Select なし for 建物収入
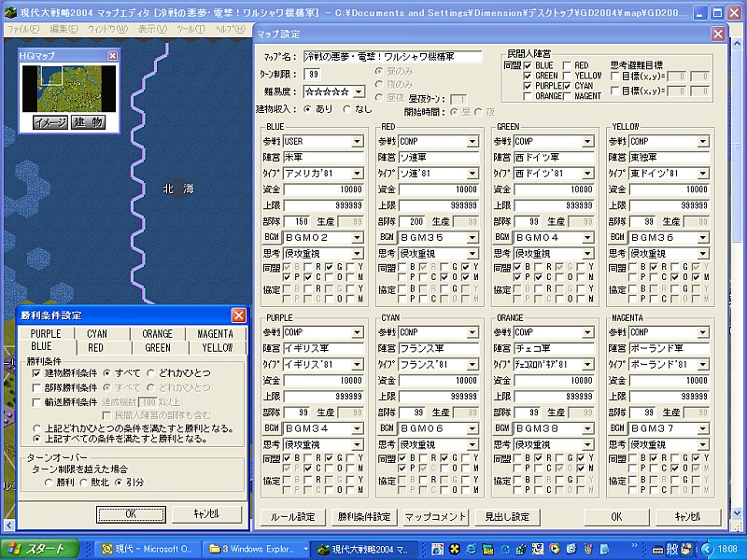This screenshot has width=747, height=560. pos(346,109)
